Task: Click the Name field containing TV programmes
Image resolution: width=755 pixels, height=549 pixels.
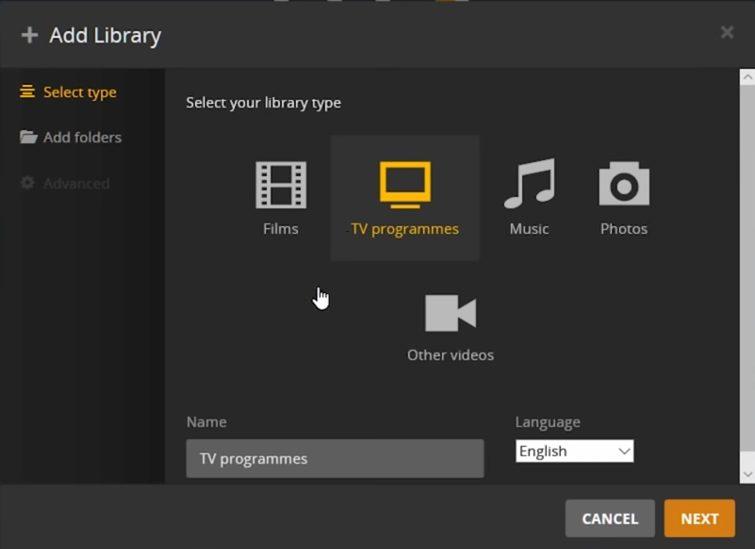Action: pos(335,459)
